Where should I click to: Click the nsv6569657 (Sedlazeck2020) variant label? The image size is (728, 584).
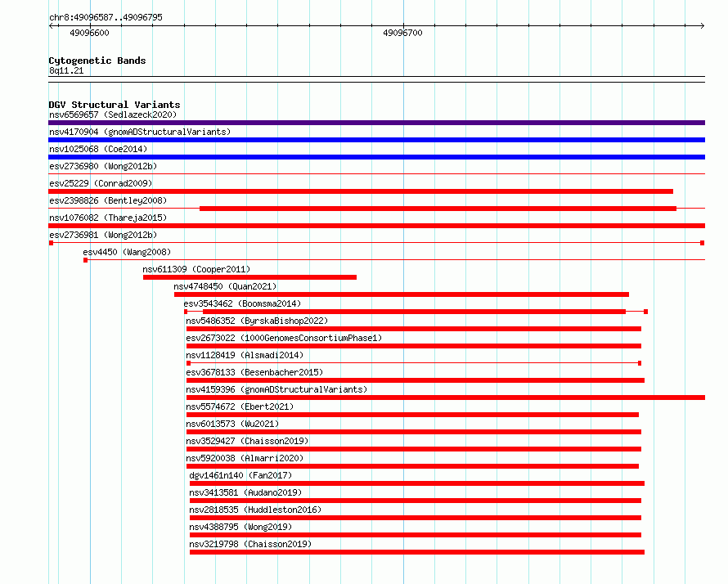[113, 115]
